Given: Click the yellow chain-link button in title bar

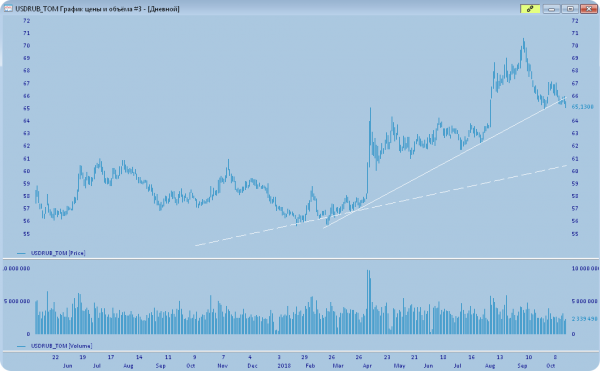Looking at the screenshot, I should pyautogui.click(x=530, y=9).
